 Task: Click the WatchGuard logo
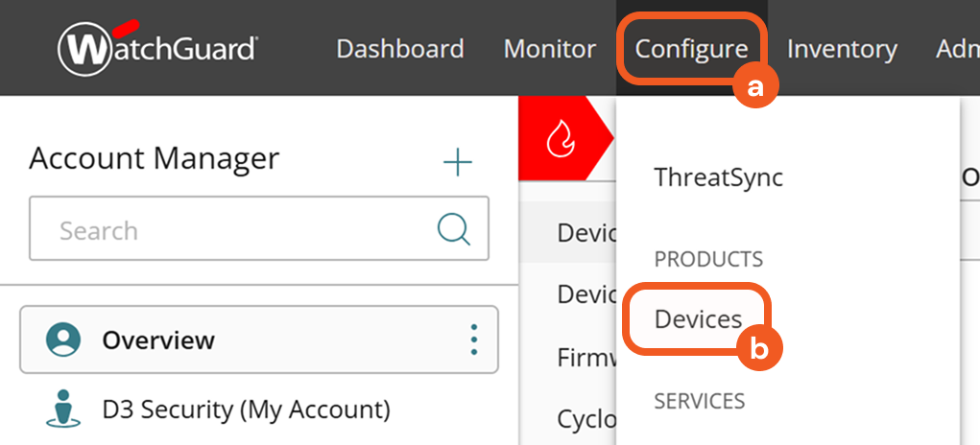click(157, 48)
